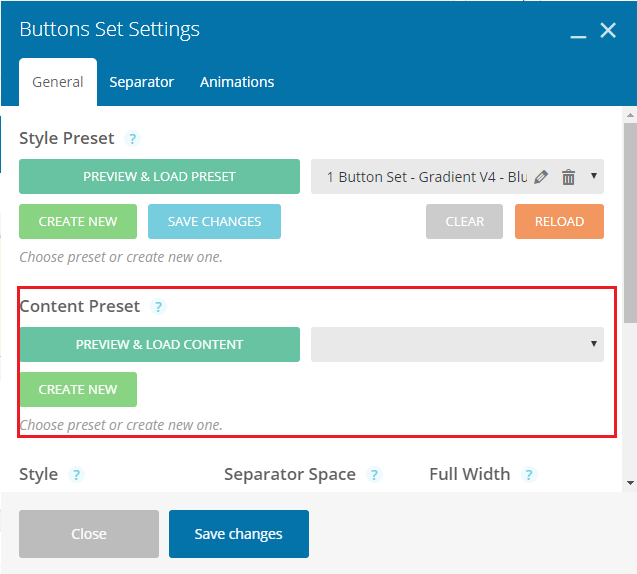Image resolution: width=637 pixels, height=574 pixels.
Task: Switch to the Separator tab
Action: click(141, 82)
